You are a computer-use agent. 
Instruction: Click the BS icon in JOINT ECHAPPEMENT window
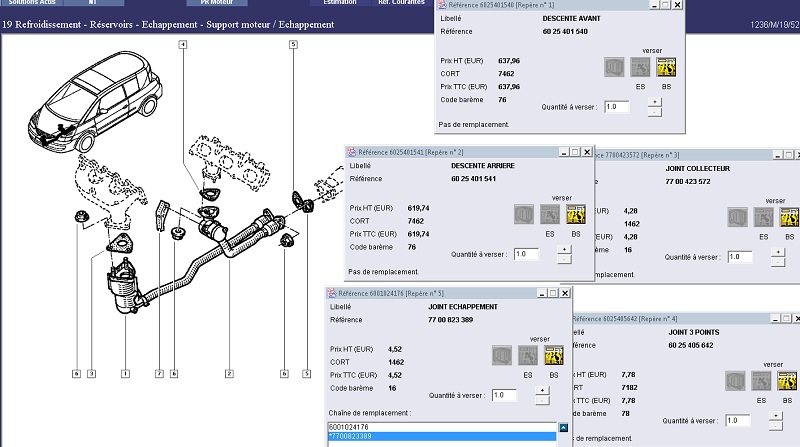point(552,355)
